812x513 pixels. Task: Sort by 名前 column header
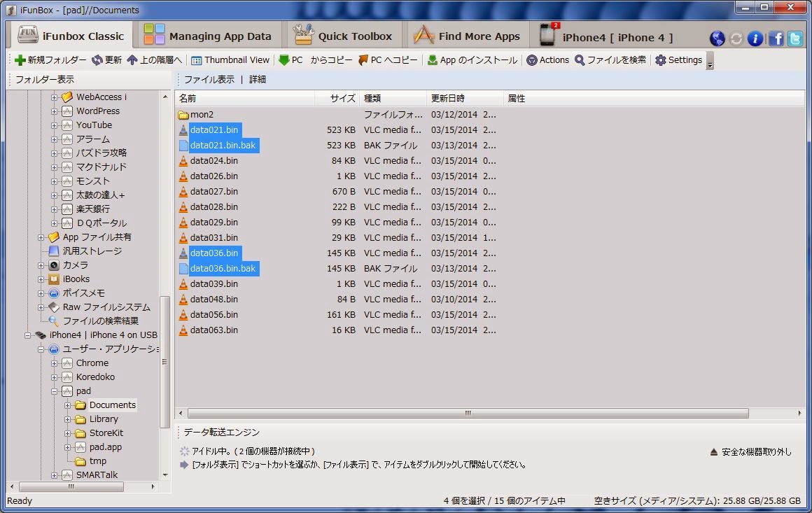click(244, 99)
